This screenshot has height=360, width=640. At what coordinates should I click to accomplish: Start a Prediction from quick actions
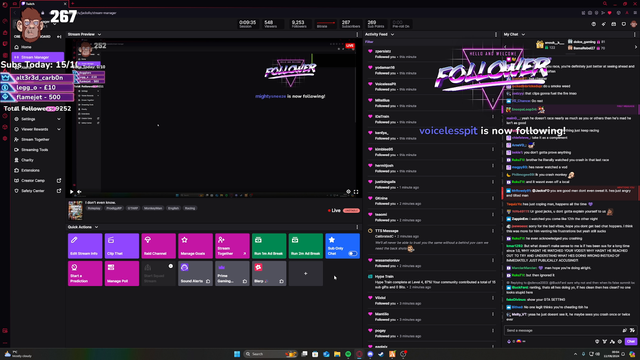[x=85, y=273]
